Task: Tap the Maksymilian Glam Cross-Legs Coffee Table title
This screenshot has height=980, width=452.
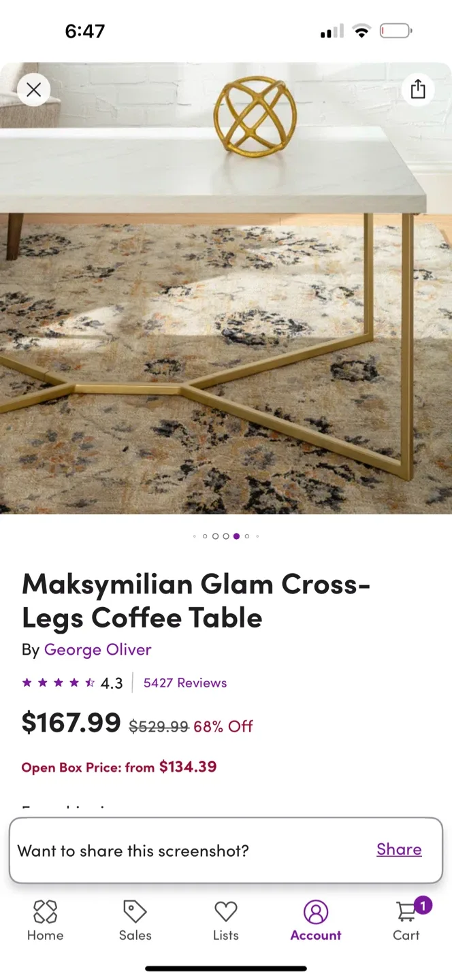Action: click(196, 601)
